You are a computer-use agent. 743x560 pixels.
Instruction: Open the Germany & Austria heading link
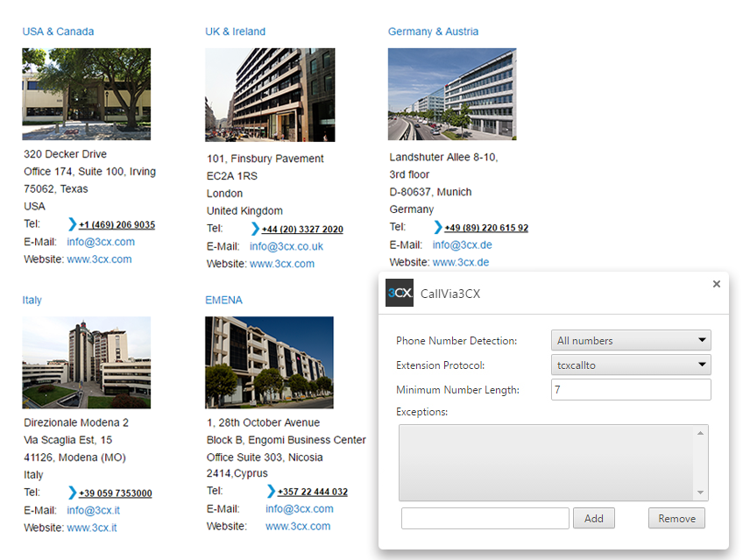pos(433,32)
